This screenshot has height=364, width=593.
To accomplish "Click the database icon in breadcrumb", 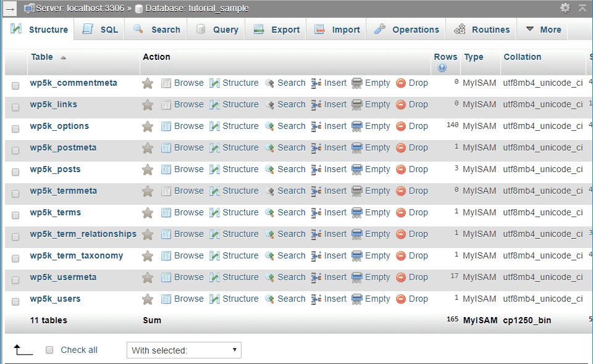I will click(139, 9).
